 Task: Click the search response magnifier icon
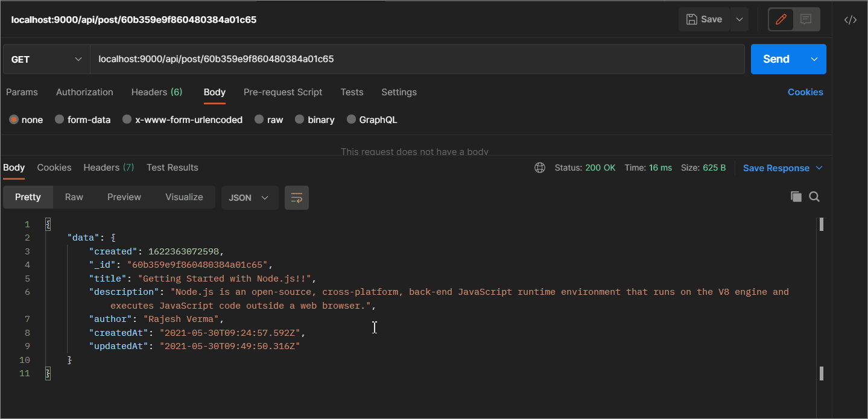(814, 197)
